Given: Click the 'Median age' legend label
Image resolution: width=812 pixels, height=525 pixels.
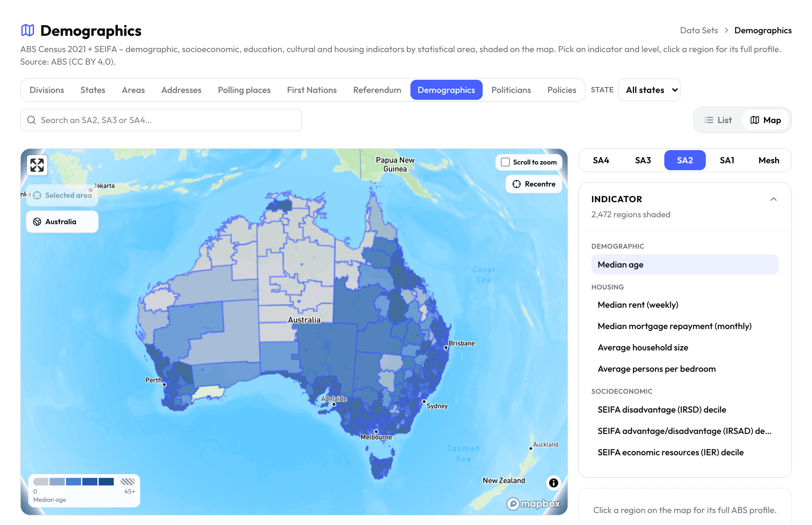Looking at the screenshot, I should [50, 500].
